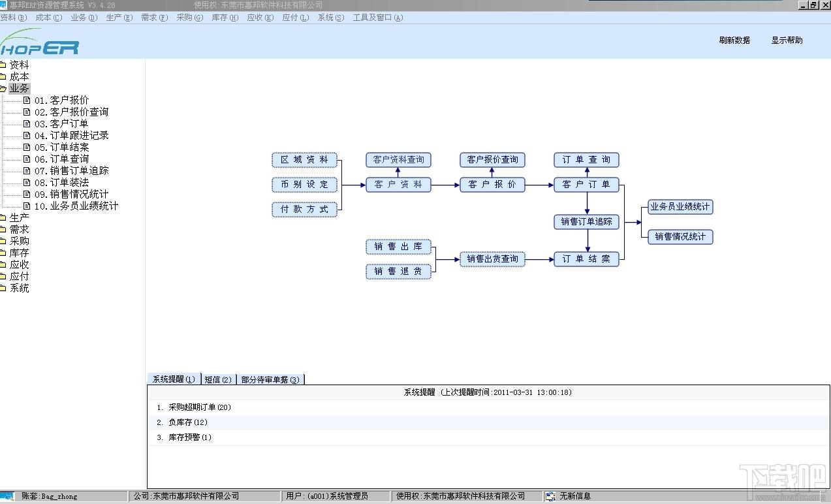Image resolution: width=831 pixels, height=504 pixels.
Task: Expand the 采购 folder
Action: click(x=3, y=242)
